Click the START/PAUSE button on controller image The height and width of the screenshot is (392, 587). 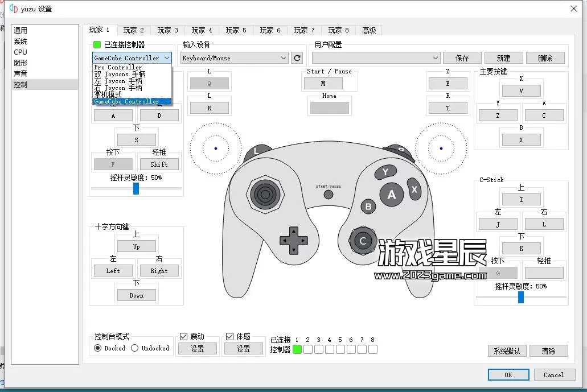click(x=329, y=194)
